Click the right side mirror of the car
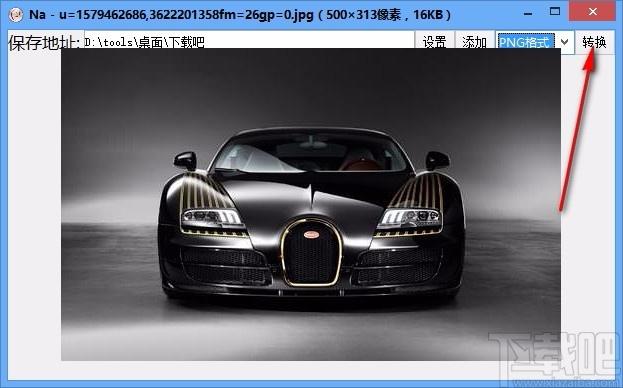This screenshot has width=623, height=388. 437,160
